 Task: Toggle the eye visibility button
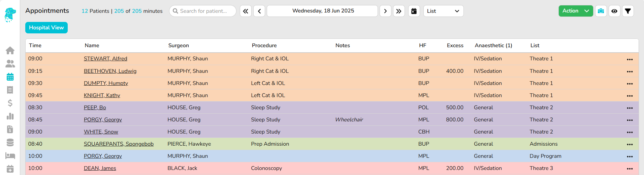pos(614,11)
